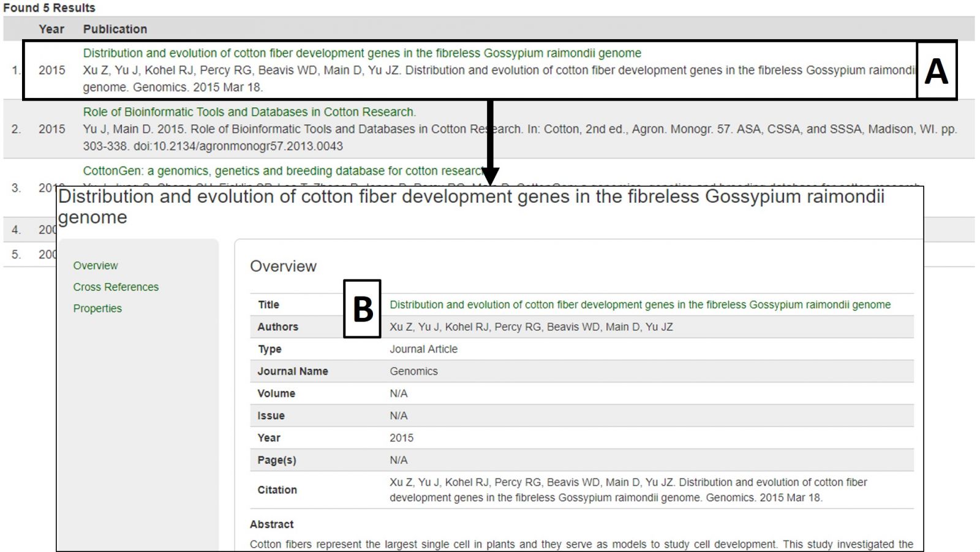Click the Year value 2015 in Overview table

coord(401,438)
